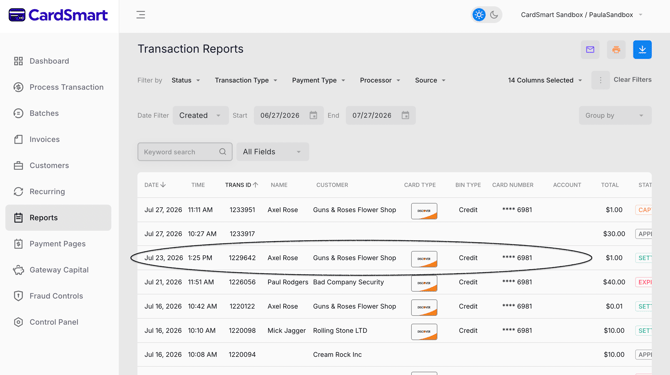Viewport: 670px width, 375px height.
Task: Open the 14 Columns Selected dropdown
Action: pyautogui.click(x=545, y=80)
